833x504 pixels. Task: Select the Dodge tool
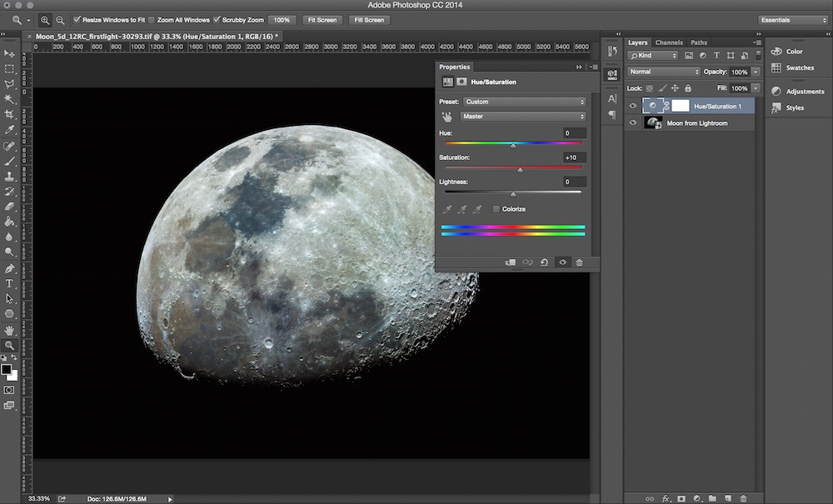pos(9,252)
